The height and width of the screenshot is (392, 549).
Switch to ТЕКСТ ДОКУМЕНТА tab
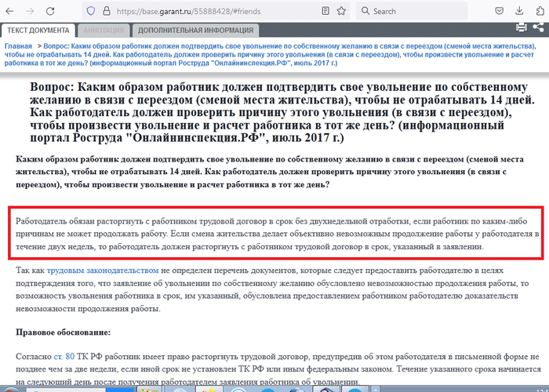[39, 30]
